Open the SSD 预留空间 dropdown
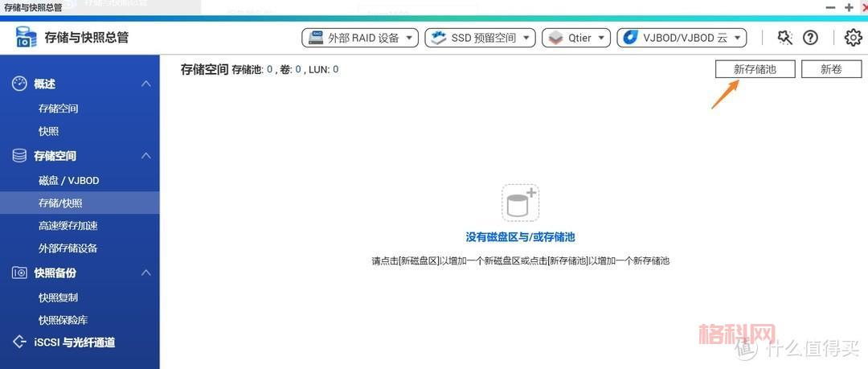Image resolution: width=868 pixels, height=369 pixels. 480,38
